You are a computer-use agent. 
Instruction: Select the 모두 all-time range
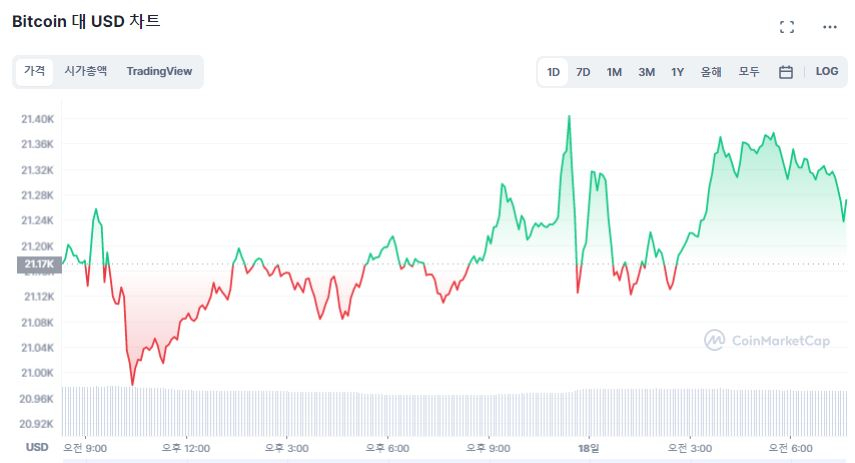[749, 72]
